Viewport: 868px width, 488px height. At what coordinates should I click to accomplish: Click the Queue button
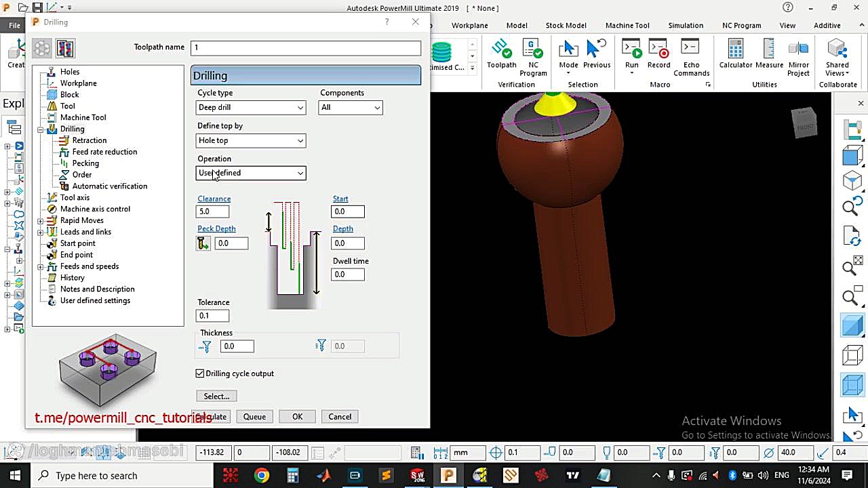click(254, 417)
